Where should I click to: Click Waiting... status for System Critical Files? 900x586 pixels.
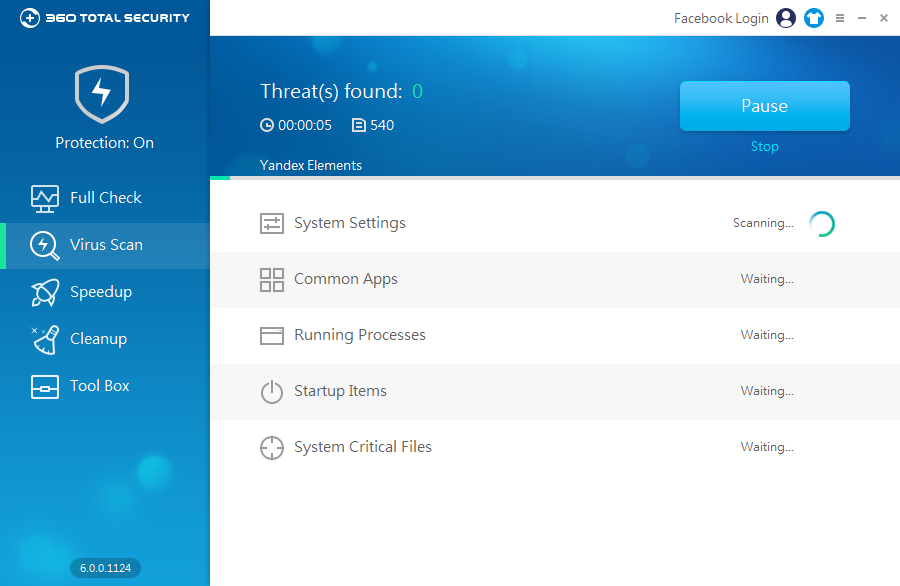tap(767, 447)
